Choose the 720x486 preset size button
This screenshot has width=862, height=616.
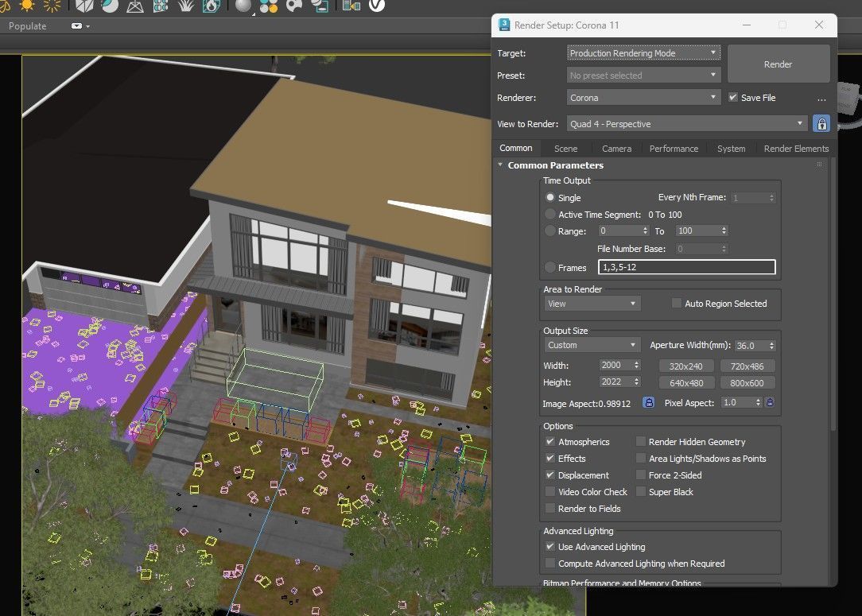coord(747,366)
